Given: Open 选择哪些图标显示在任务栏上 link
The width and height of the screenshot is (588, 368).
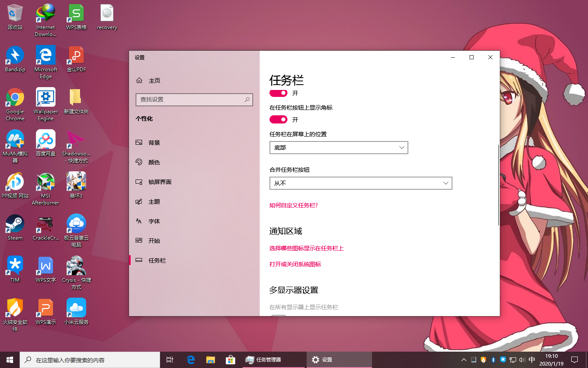Looking at the screenshot, I should tap(307, 248).
